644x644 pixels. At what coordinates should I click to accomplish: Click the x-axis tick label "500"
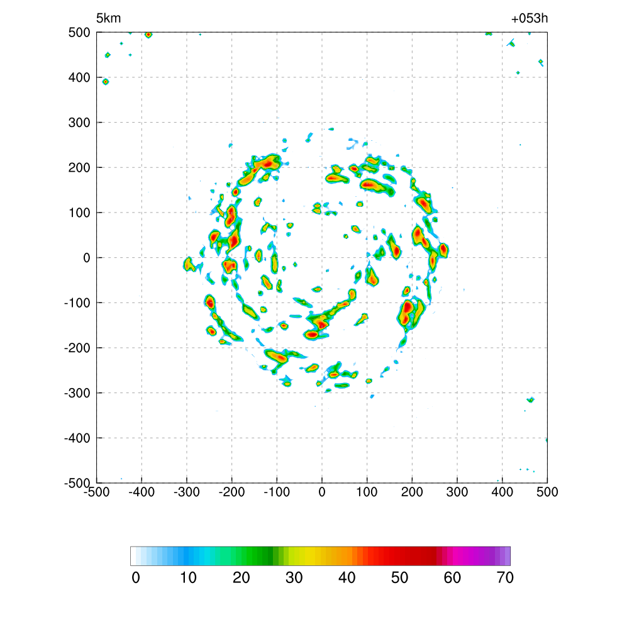tap(547, 492)
